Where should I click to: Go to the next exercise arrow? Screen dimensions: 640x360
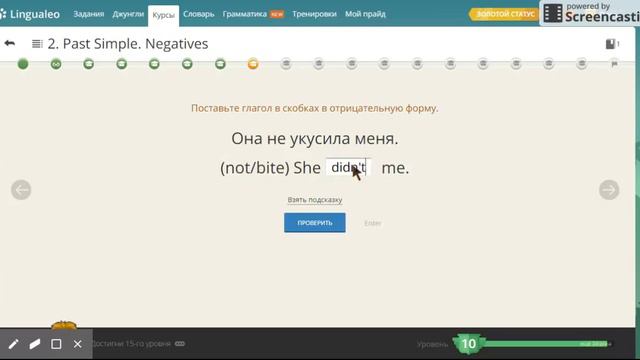pos(609,190)
